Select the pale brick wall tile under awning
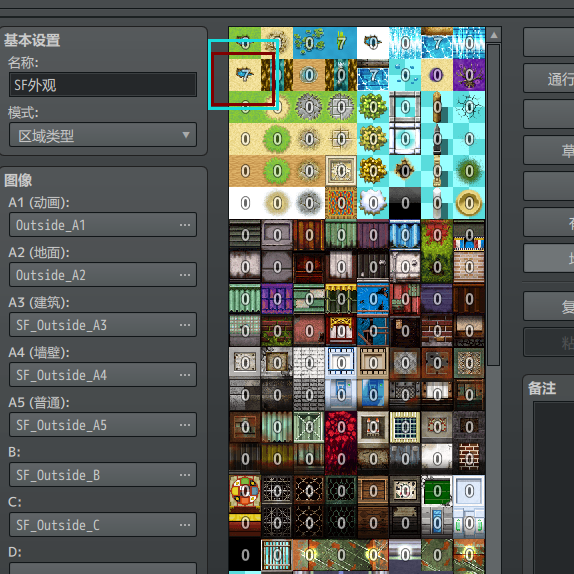The image size is (574, 574). (x=469, y=267)
